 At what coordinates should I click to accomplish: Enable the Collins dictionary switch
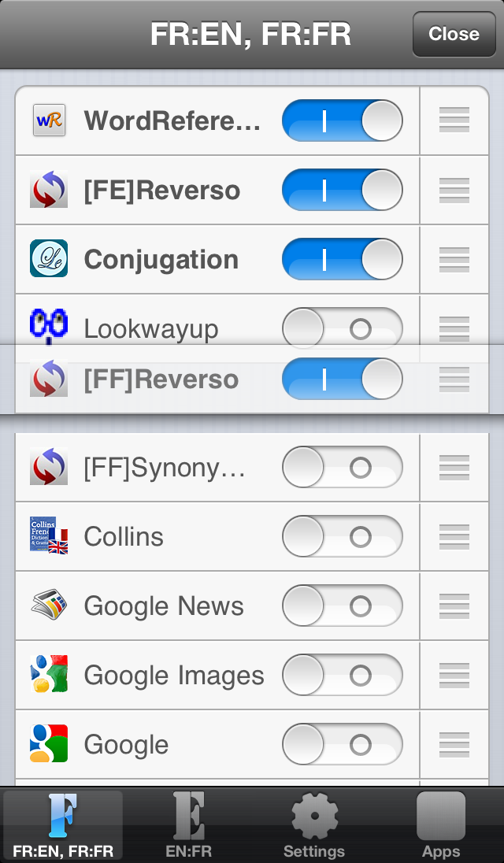pyautogui.click(x=343, y=537)
